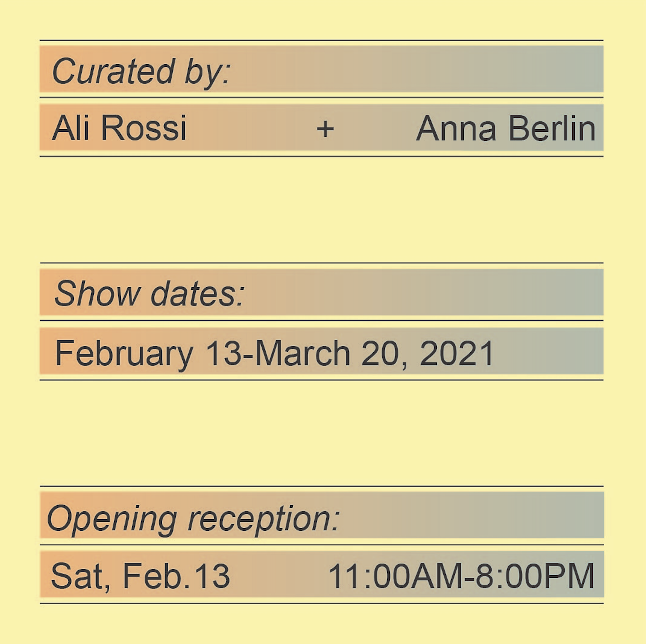This screenshot has height=644, width=646.
Task: Click the word "February" in the date range
Action: [x=124, y=354]
